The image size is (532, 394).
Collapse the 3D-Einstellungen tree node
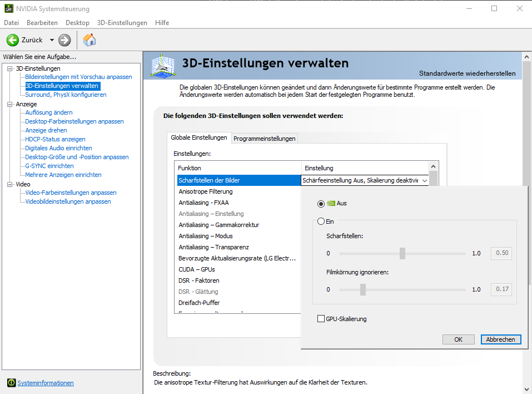(10, 68)
